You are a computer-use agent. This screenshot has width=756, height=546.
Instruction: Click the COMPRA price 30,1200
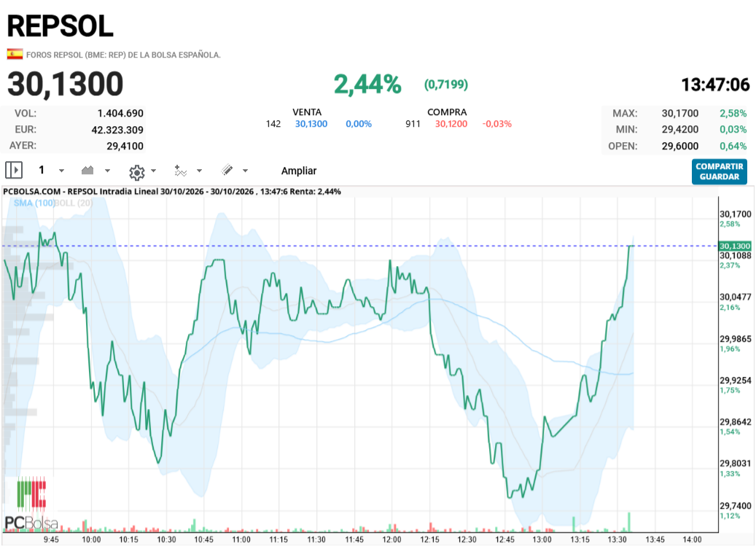click(451, 124)
